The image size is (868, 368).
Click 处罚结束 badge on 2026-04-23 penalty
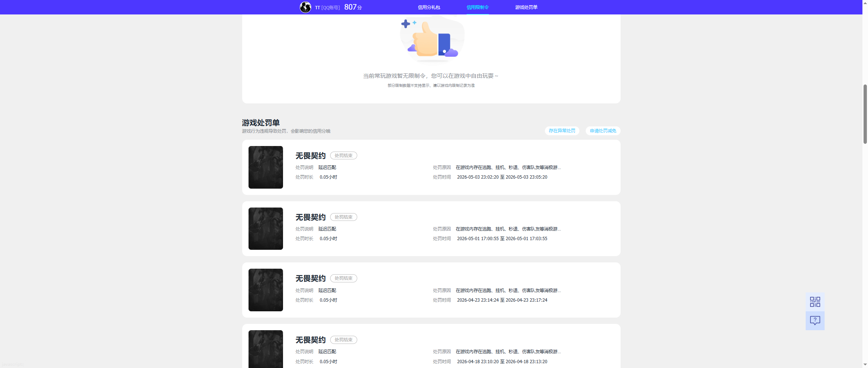[343, 278]
